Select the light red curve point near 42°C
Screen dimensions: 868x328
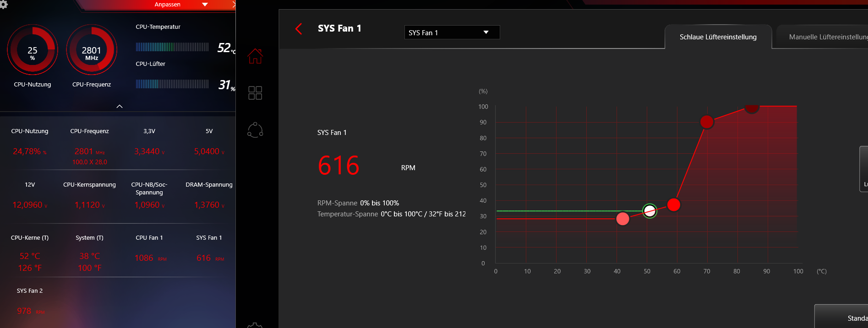point(622,219)
